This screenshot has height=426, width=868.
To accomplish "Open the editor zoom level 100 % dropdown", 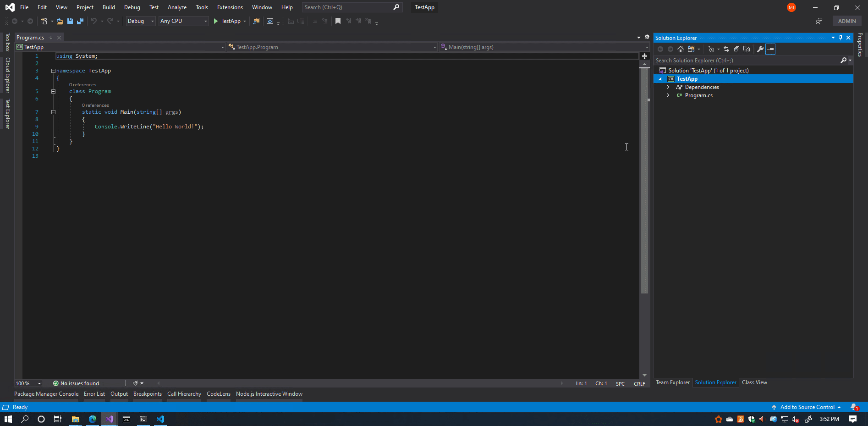I will [x=28, y=383].
